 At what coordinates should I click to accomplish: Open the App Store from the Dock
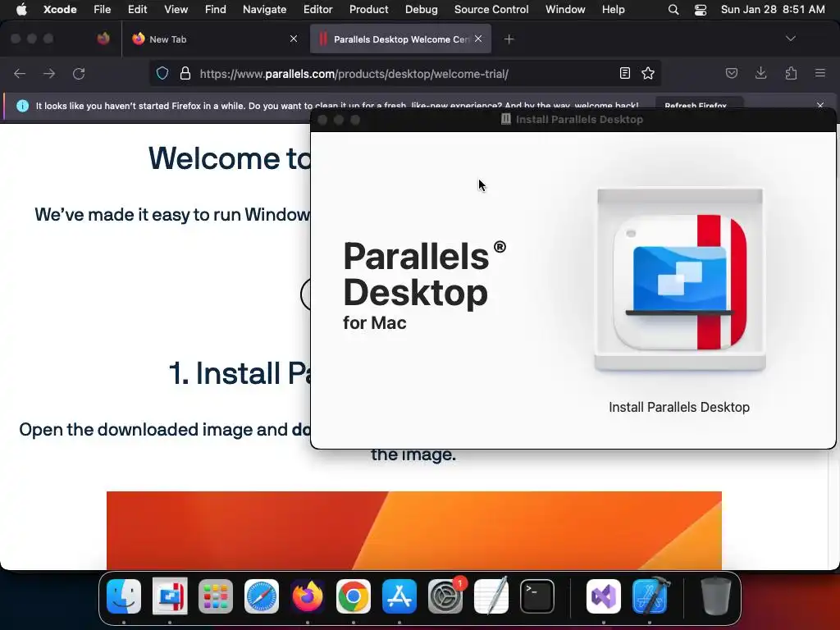[x=399, y=596]
